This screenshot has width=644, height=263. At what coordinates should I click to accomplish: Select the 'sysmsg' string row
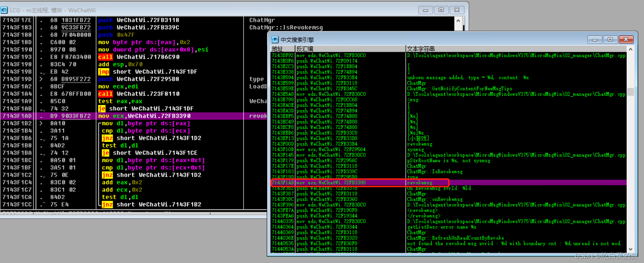pyautogui.click(x=449, y=149)
